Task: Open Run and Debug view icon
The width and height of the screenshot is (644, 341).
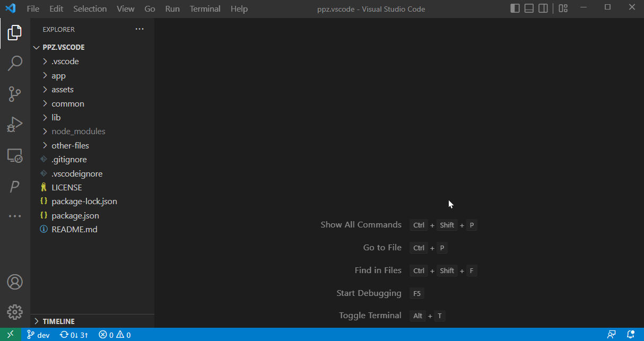Action: (x=15, y=125)
